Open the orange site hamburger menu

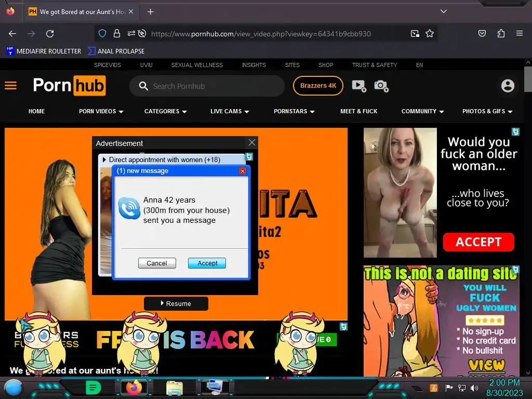point(10,86)
